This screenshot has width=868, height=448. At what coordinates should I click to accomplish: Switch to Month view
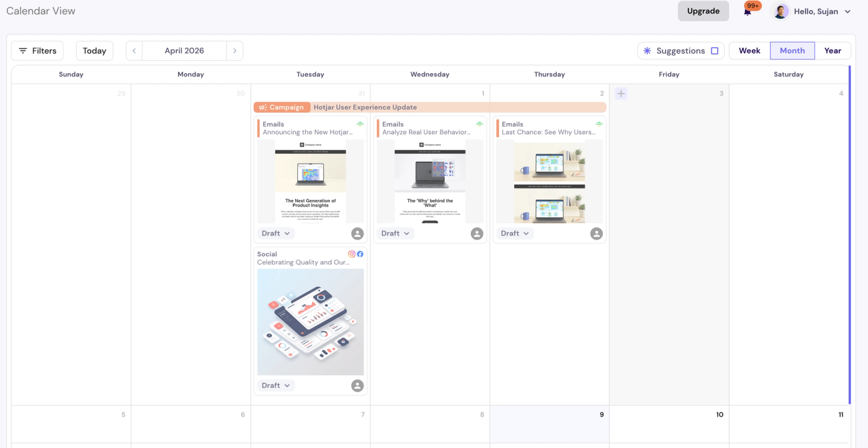[792, 51]
